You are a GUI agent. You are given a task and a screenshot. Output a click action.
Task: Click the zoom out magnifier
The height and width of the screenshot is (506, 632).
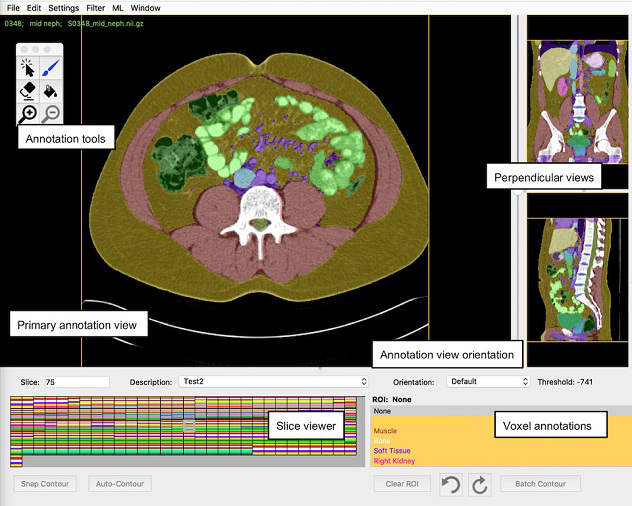coord(51,114)
